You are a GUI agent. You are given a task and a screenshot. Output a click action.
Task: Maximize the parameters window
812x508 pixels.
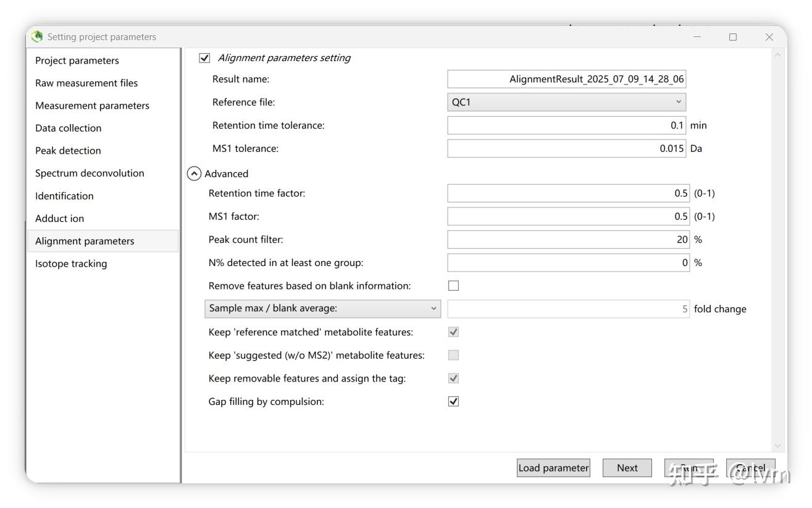coord(733,37)
